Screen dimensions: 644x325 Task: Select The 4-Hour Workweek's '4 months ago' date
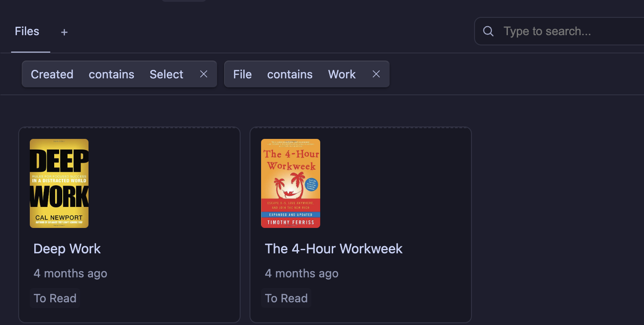coord(302,273)
